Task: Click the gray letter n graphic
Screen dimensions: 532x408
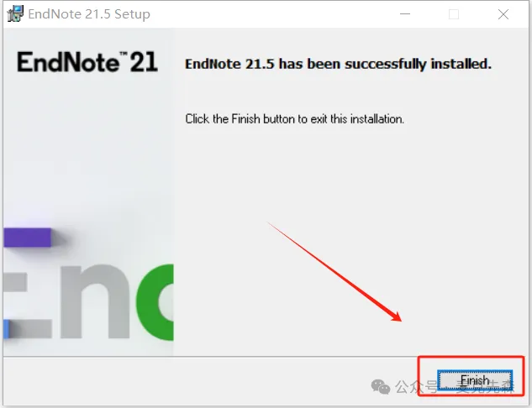Action: [95, 302]
